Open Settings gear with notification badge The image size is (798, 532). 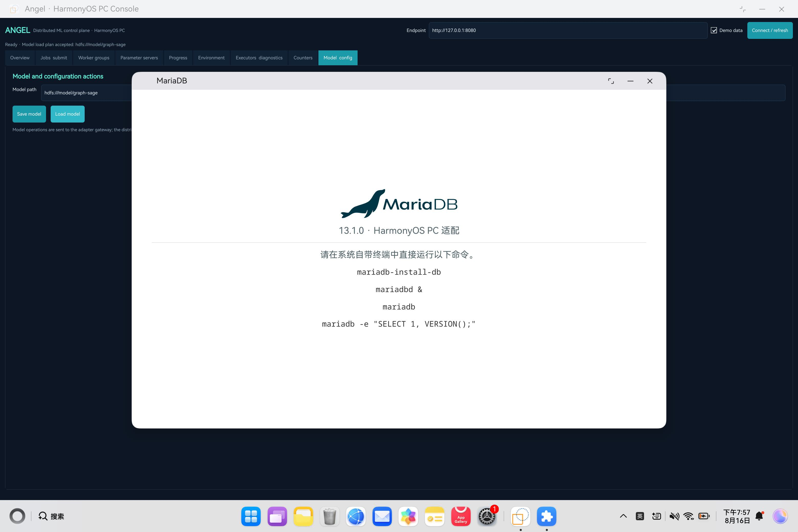click(x=487, y=516)
